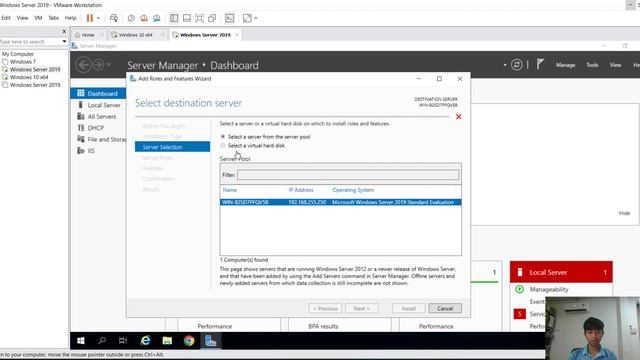
Task: Select server row WIN-82SD7PFQV58
Action: 341,202
